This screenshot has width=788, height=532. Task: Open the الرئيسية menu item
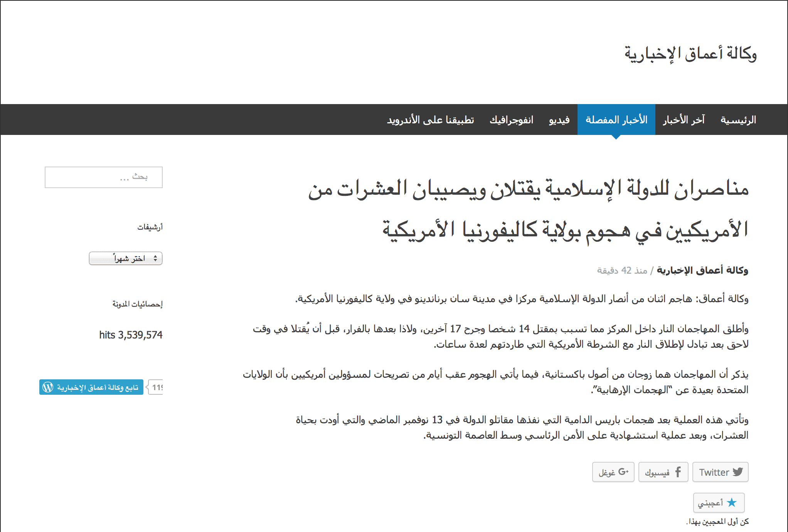(738, 120)
